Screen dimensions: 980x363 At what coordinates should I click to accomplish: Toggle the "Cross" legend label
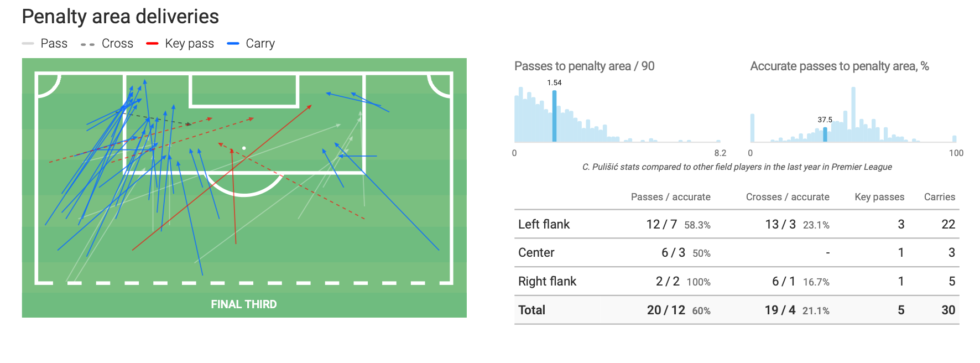click(117, 44)
